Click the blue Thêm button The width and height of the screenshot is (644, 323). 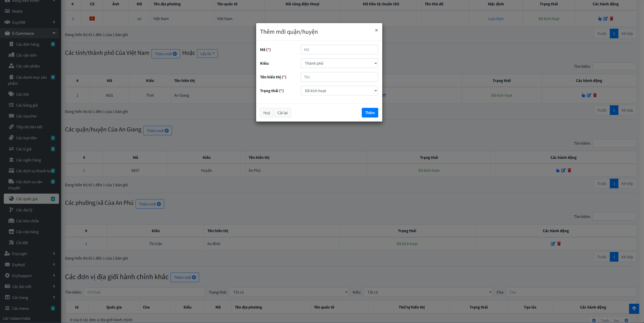(370, 113)
